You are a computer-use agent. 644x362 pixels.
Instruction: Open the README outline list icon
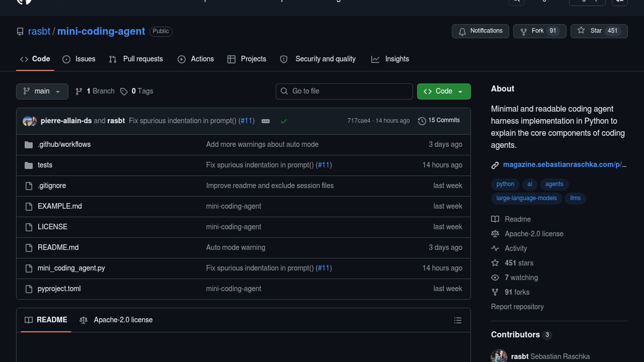click(458, 320)
